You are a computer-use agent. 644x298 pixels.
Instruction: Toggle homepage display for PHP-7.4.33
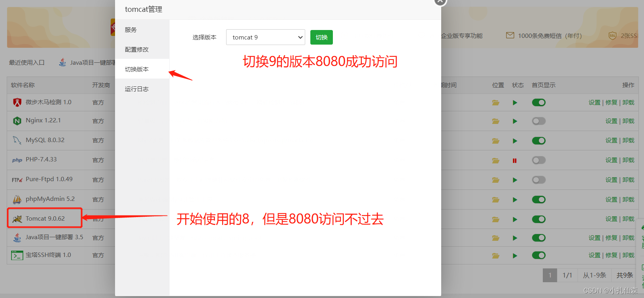point(538,160)
